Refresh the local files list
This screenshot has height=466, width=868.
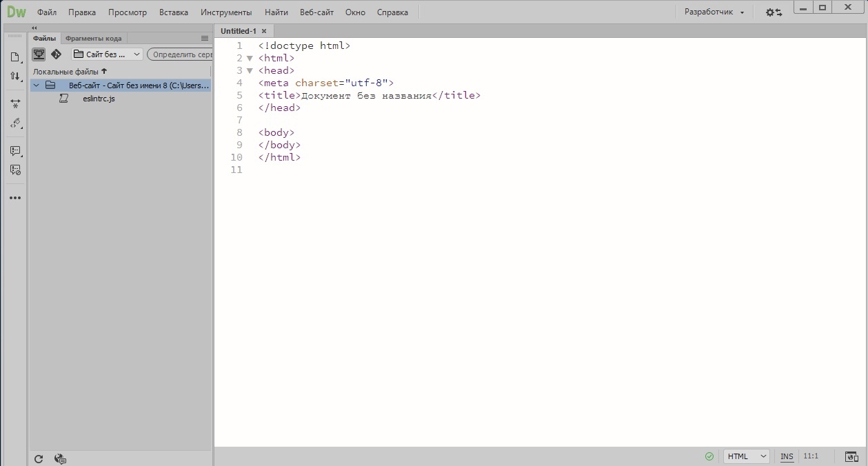[39, 458]
